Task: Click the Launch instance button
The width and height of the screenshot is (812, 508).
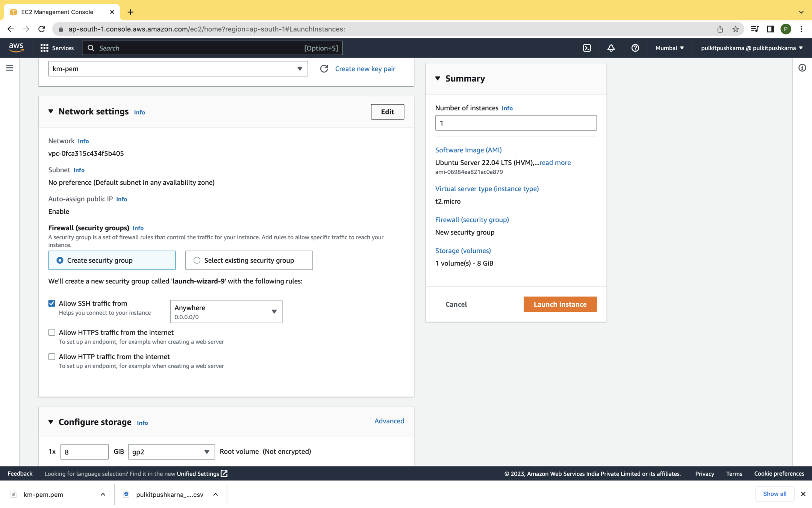Action: pos(560,304)
